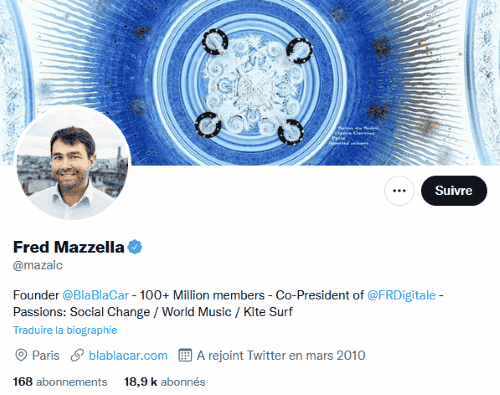500x395 pixels.
Task: Click the A rejoint Twitter en mars 2010 text
Action: (281, 356)
